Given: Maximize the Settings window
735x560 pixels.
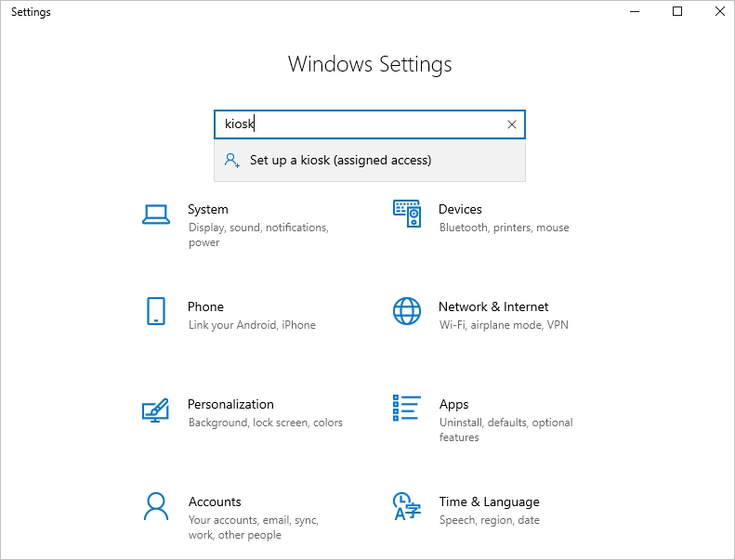Looking at the screenshot, I should coord(677,11).
